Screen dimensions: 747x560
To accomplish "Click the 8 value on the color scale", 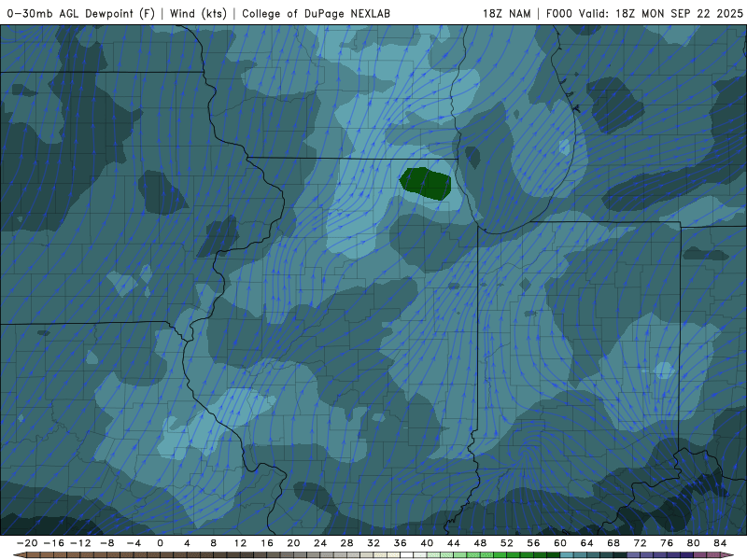I will (214, 543).
